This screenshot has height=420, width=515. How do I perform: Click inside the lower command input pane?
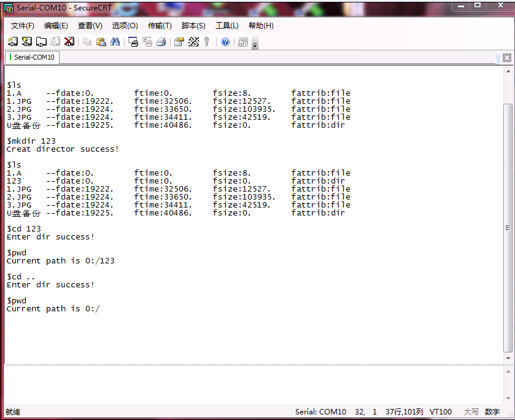coord(254,384)
